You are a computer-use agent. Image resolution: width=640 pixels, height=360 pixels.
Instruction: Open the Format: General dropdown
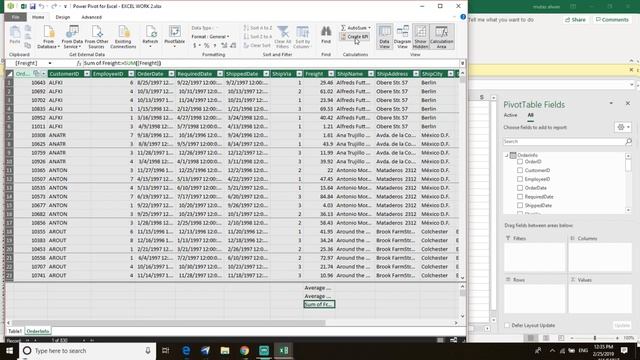pyautogui.click(x=211, y=36)
